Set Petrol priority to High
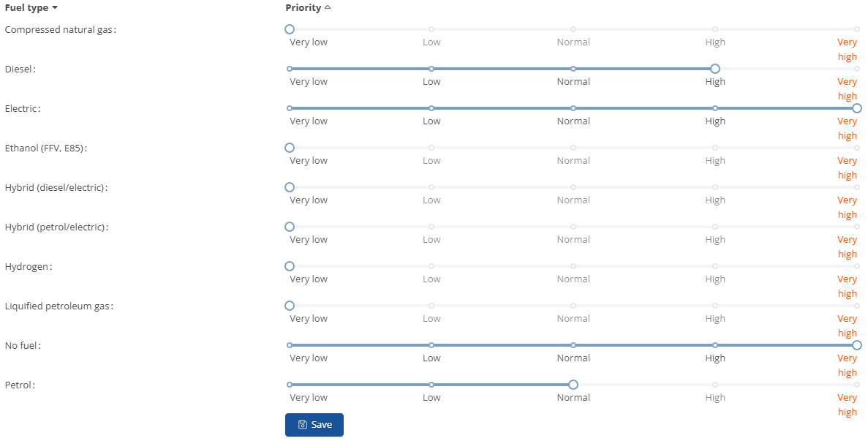This screenshot has width=868, height=441. point(715,385)
